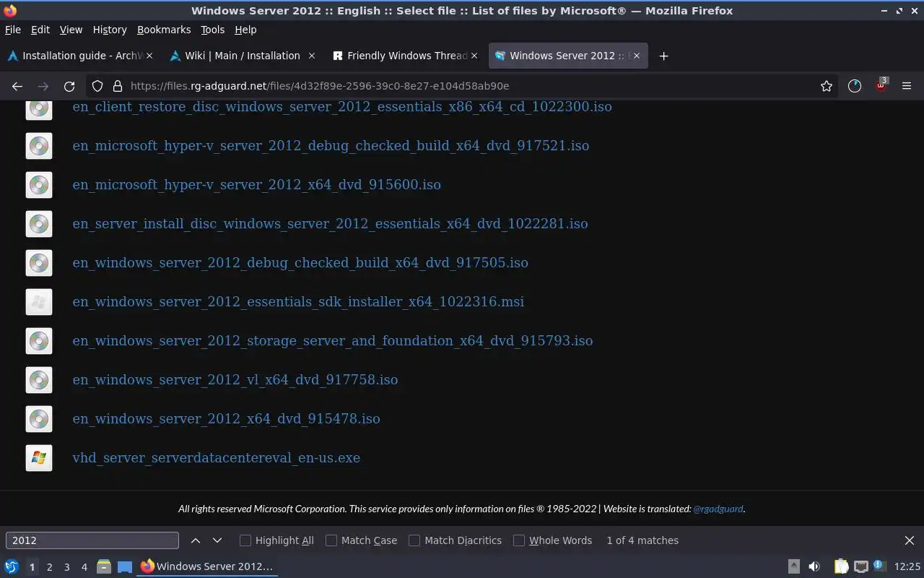Open en_windows_server_2012_vl_x64_dvd_917758.iso link
The height and width of the screenshot is (578, 924).
pos(235,380)
